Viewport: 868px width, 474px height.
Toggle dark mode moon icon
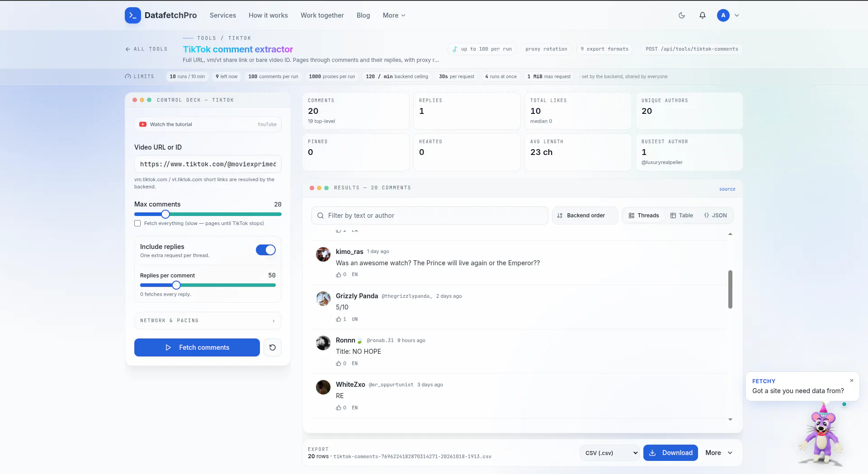[682, 15]
